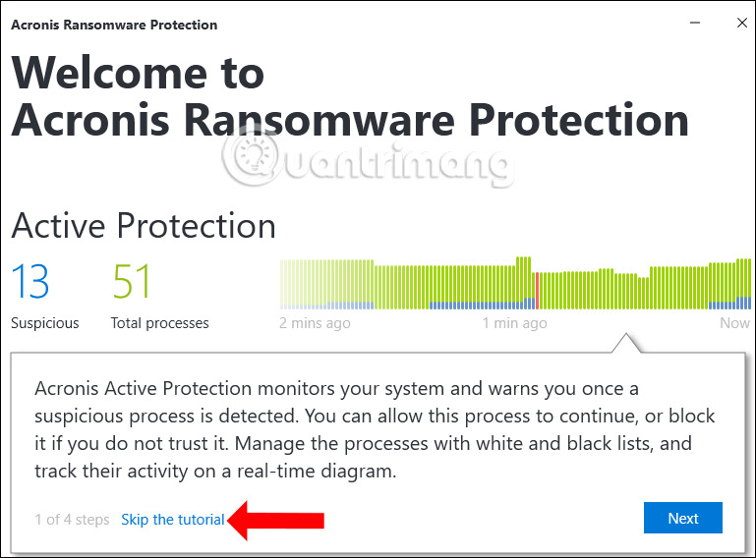Select the Suspicious label

tap(45, 322)
